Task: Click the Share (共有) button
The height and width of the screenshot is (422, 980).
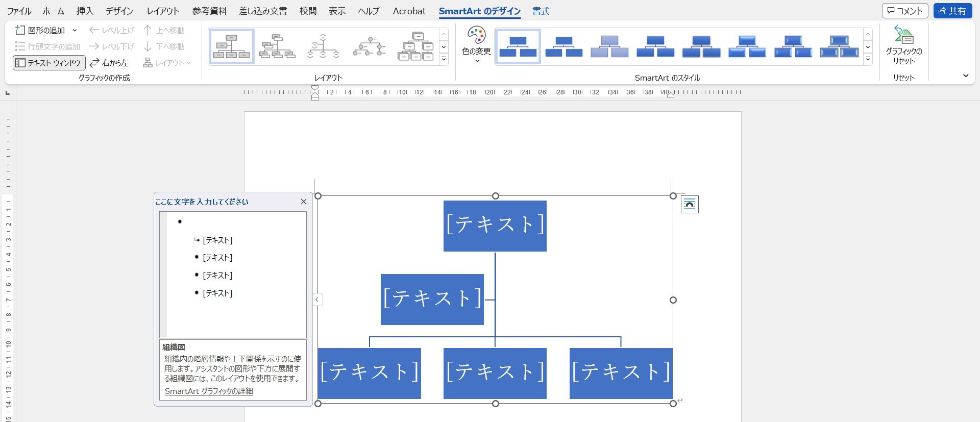Action: click(952, 11)
